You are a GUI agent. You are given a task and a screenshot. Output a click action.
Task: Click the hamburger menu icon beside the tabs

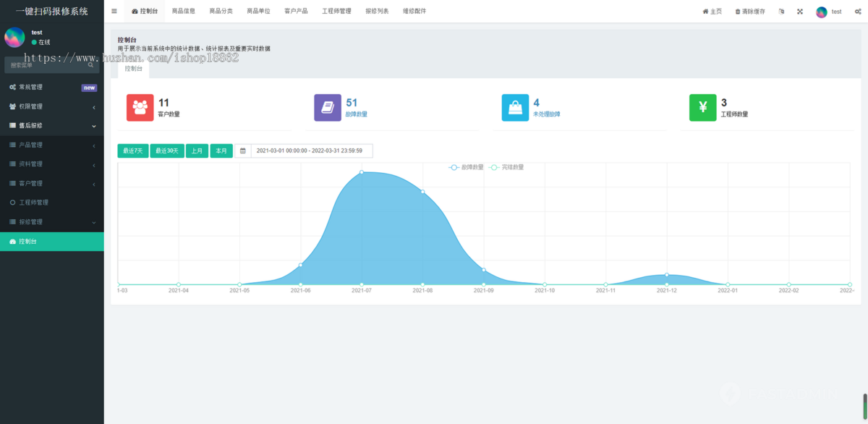pos(114,11)
